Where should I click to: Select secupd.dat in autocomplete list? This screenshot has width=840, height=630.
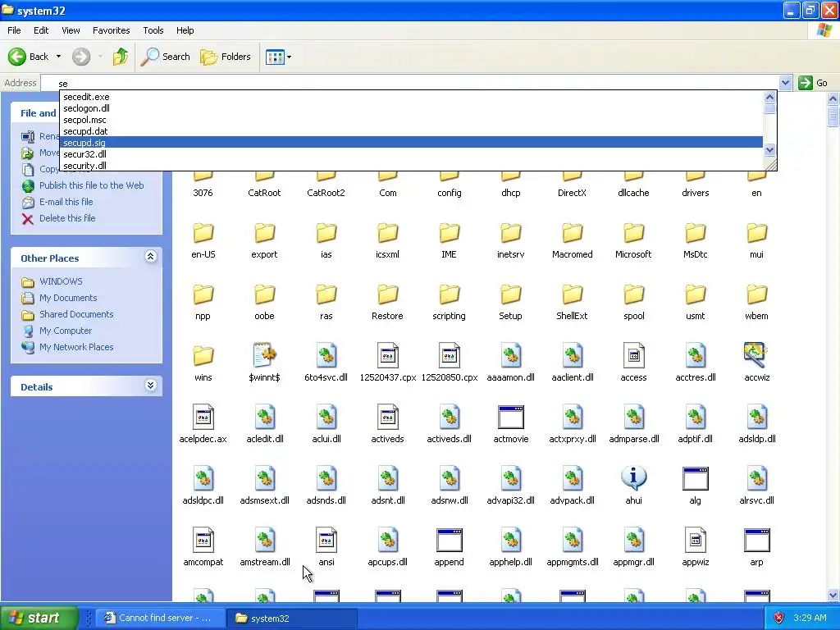[x=412, y=131]
